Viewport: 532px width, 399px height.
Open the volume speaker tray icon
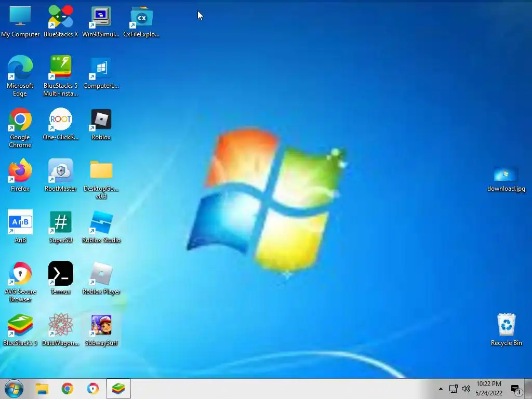pos(466,389)
